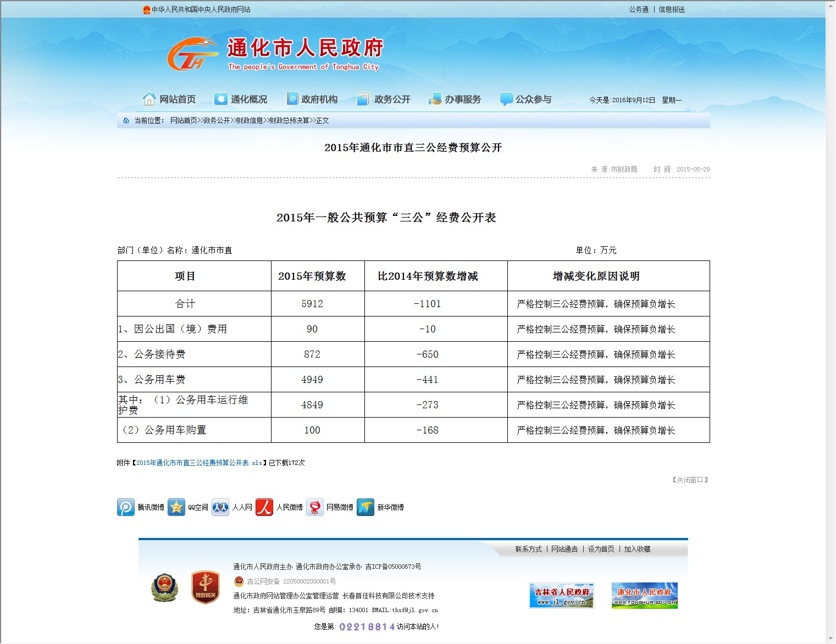Click the 联系方式 footer link

click(528, 549)
